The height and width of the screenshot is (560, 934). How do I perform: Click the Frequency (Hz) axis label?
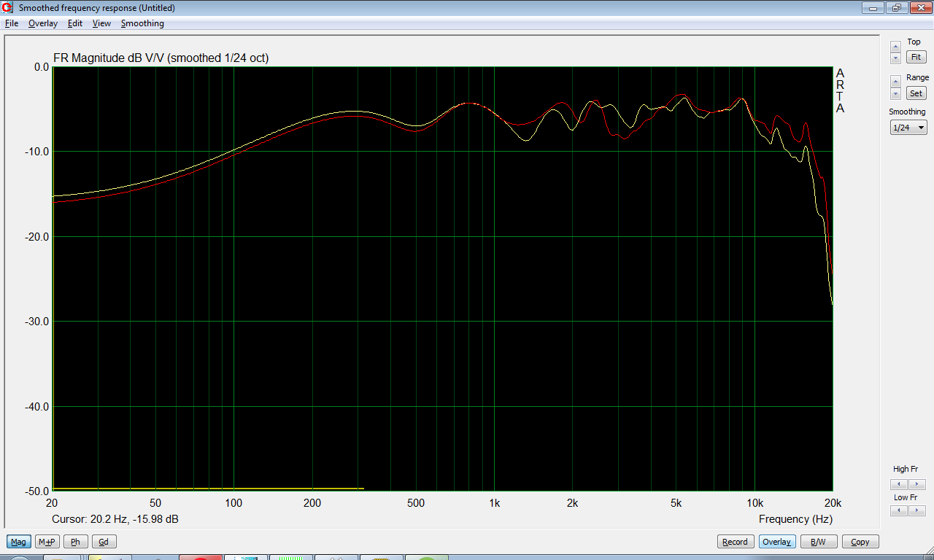coord(795,519)
